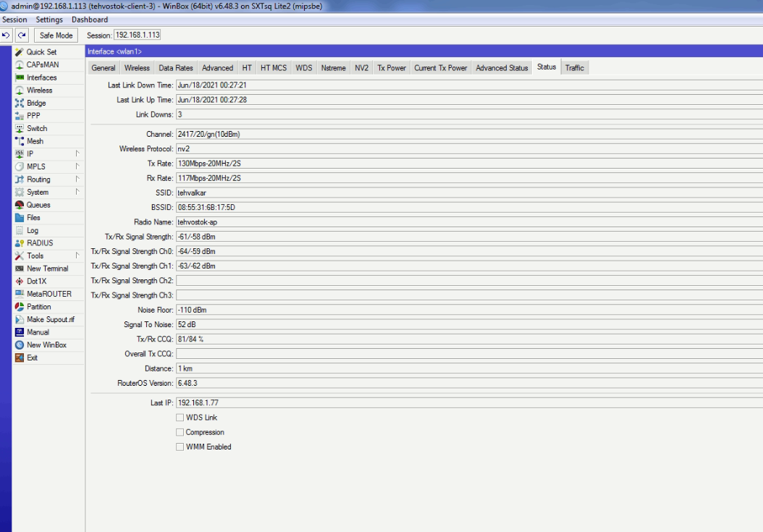Click the MPLS icon
Viewport: 763px width, 532px height.
(x=19, y=166)
